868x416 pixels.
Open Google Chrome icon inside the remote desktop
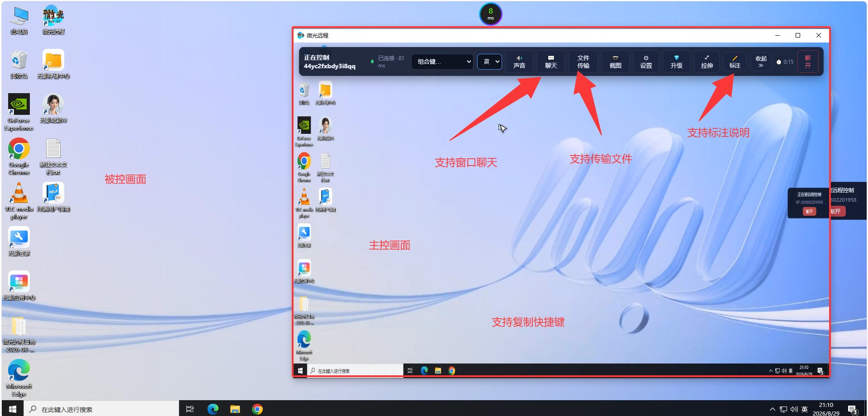[304, 167]
